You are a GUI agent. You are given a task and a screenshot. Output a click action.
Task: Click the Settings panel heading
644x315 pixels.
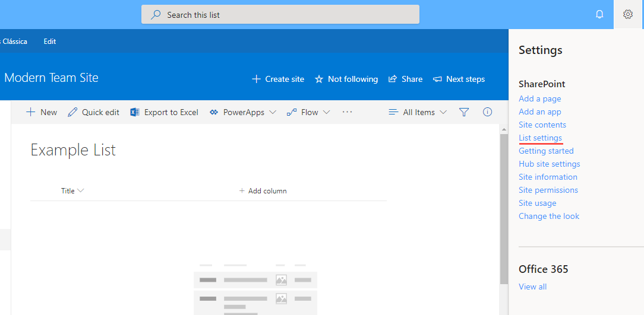[541, 50]
